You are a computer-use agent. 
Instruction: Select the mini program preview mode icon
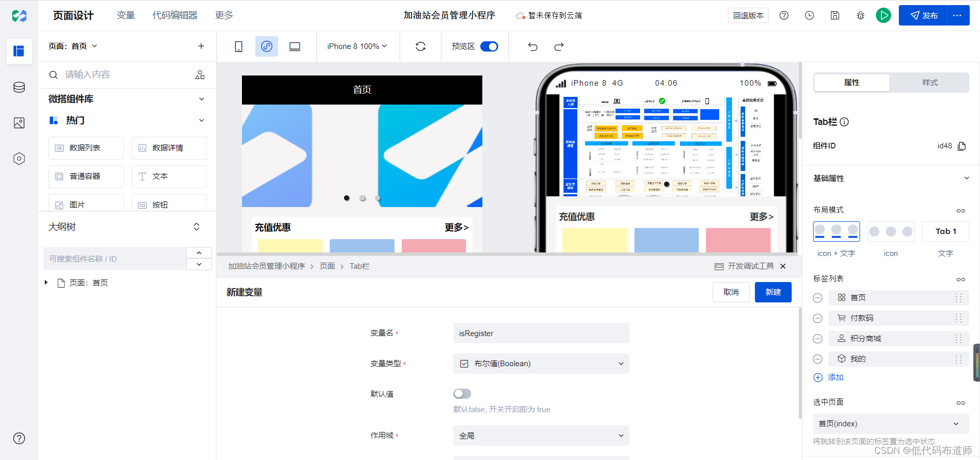point(266,46)
